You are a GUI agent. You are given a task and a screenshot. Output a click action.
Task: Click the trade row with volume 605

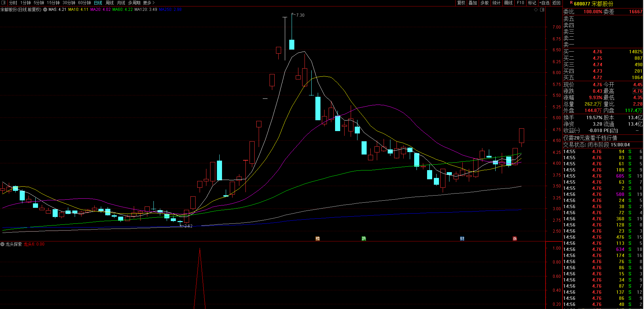coord(603,176)
